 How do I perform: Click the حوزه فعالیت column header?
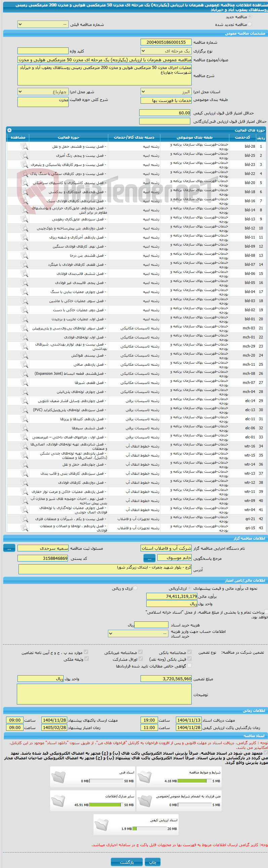pyautogui.click(x=68, y=138)
